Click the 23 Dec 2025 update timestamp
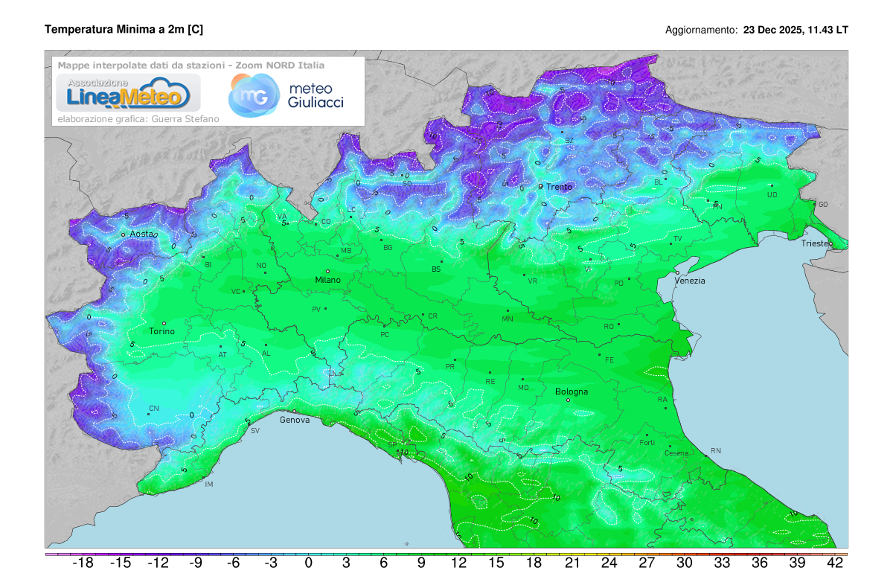This screenshot has width=893, height=588. point(796,30)
